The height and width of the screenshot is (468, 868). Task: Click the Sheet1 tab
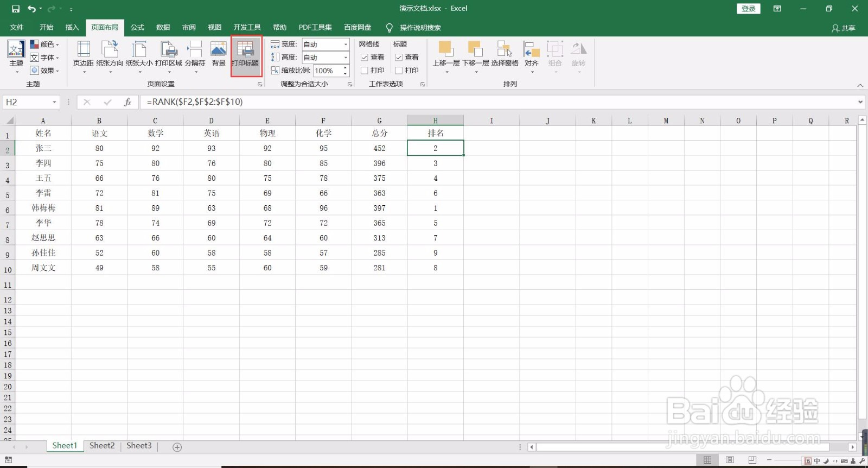(65, 446)
